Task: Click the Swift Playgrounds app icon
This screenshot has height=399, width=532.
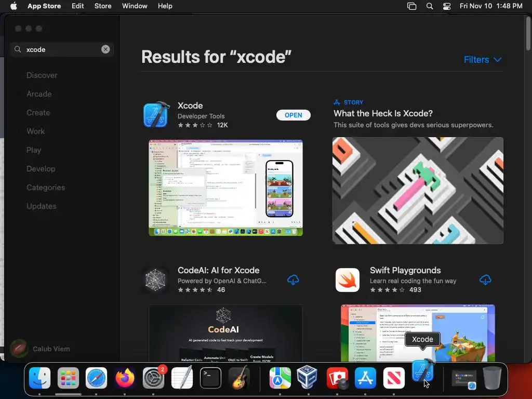Action: click(x=348, y=280)
